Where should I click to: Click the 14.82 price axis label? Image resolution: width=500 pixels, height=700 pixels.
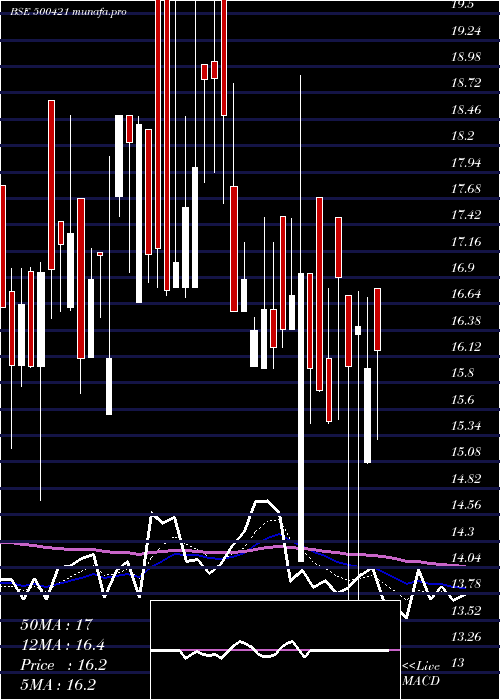[466, 478]
